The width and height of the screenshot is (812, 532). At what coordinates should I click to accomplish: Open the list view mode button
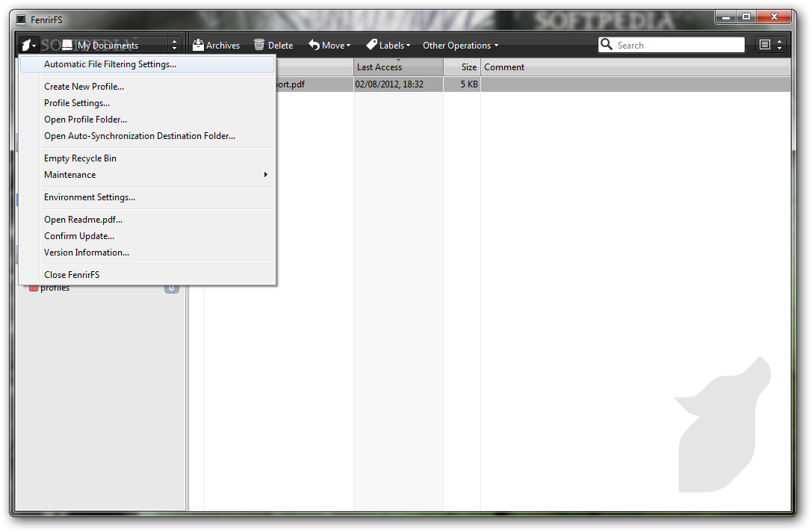coord(764,45)
